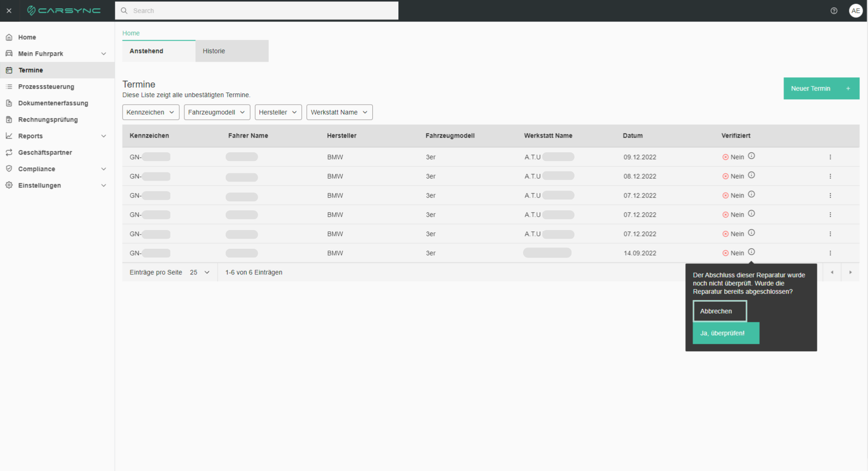Click Nein in the 08.12.2022 row
The width and height of the screenshot is (868, 471).
point(737,176)
